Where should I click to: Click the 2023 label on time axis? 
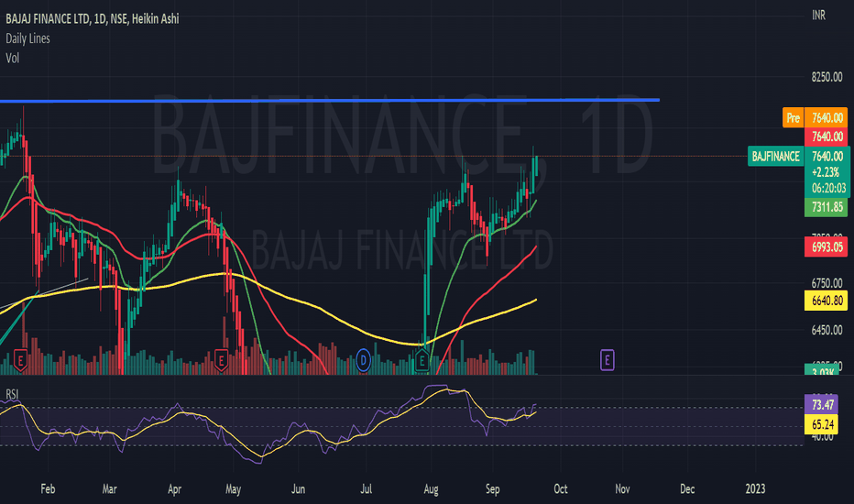pyautogui.click(x=755, y=488)
